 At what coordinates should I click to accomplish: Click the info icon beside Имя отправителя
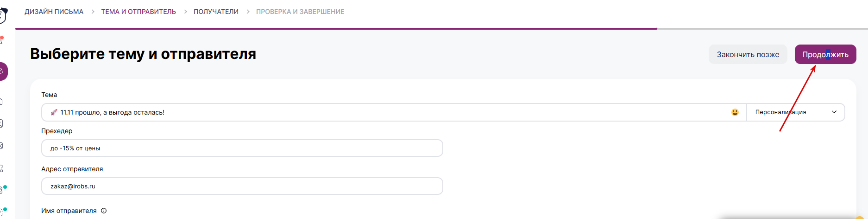pyautogui.click(x=104, y=211)
